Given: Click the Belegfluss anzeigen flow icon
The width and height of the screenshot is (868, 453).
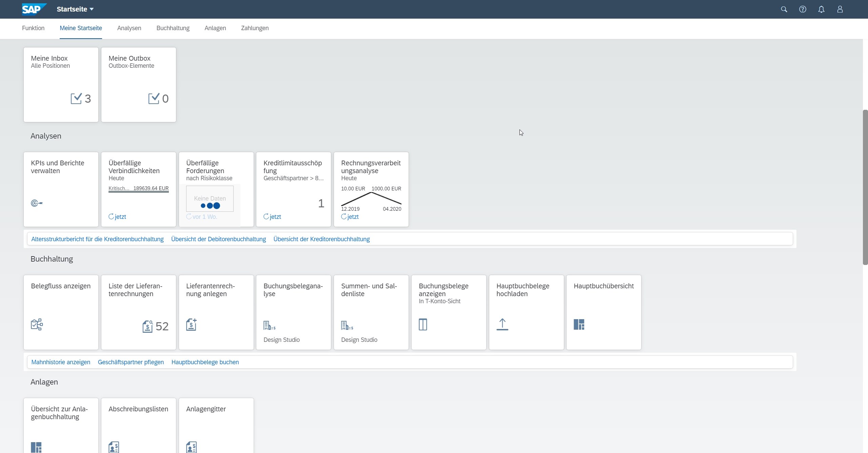Looking at the screenshot, I should point(37,324).
